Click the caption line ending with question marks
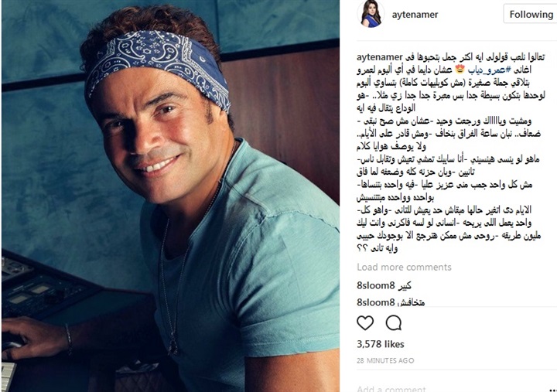This screenshot has width=557, height=392. 377,248
